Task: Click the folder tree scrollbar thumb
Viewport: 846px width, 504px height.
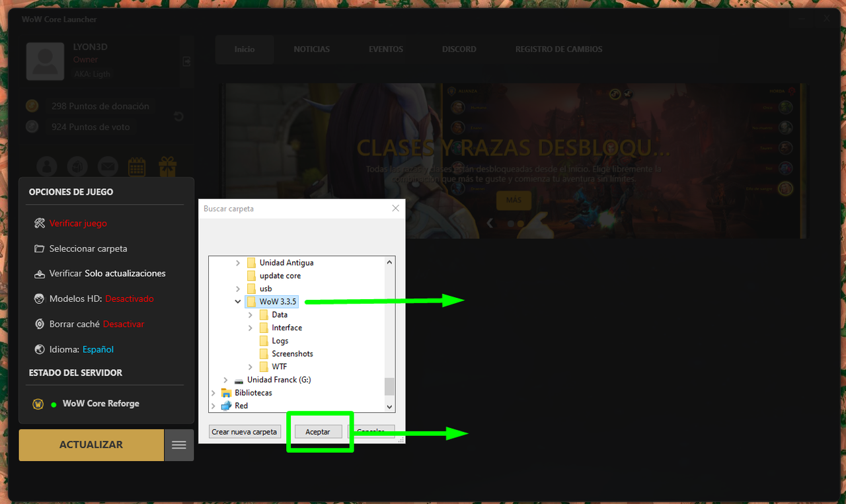Action: [x=389, y=386]
